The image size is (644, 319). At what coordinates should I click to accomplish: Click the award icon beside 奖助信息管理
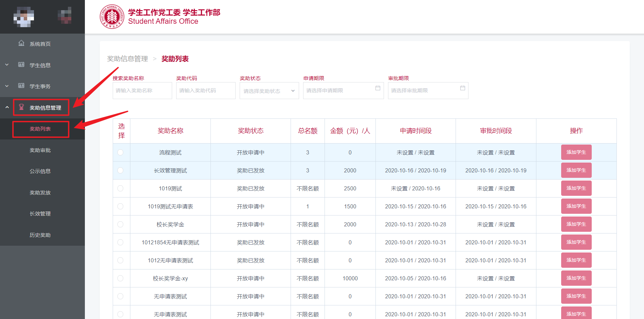click(x=21, y=107)
